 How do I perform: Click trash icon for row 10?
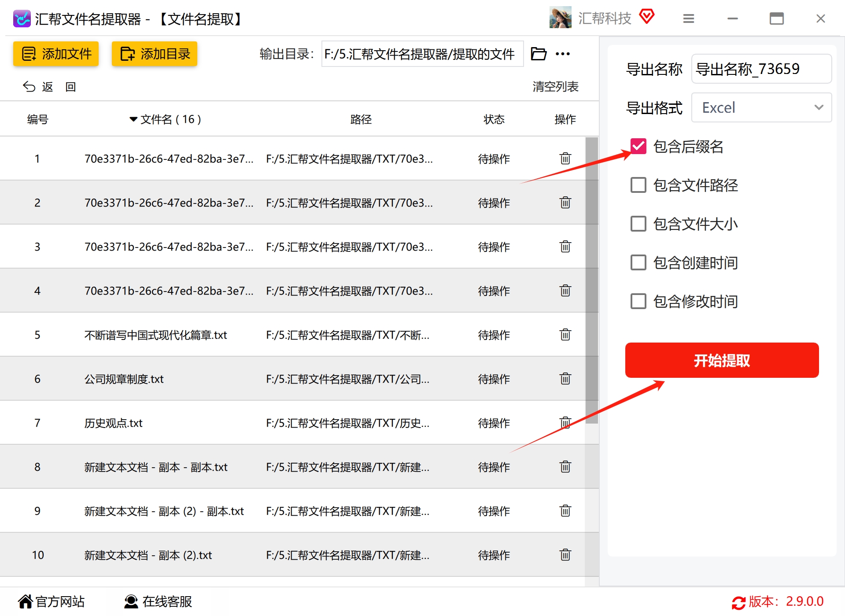click(x=565, y=554)
